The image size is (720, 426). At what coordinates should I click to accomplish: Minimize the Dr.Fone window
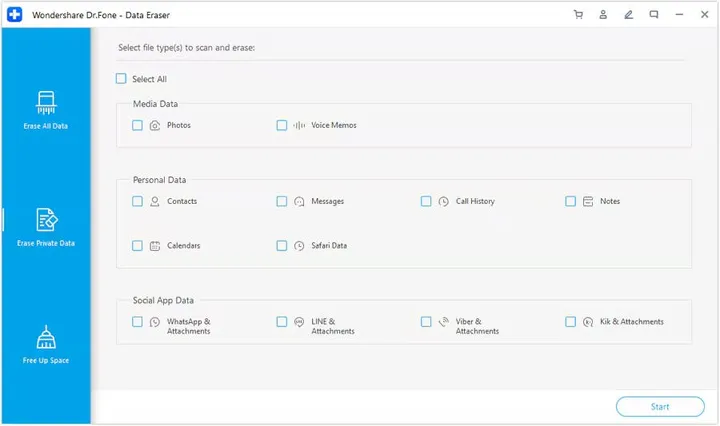pos(679,15)
